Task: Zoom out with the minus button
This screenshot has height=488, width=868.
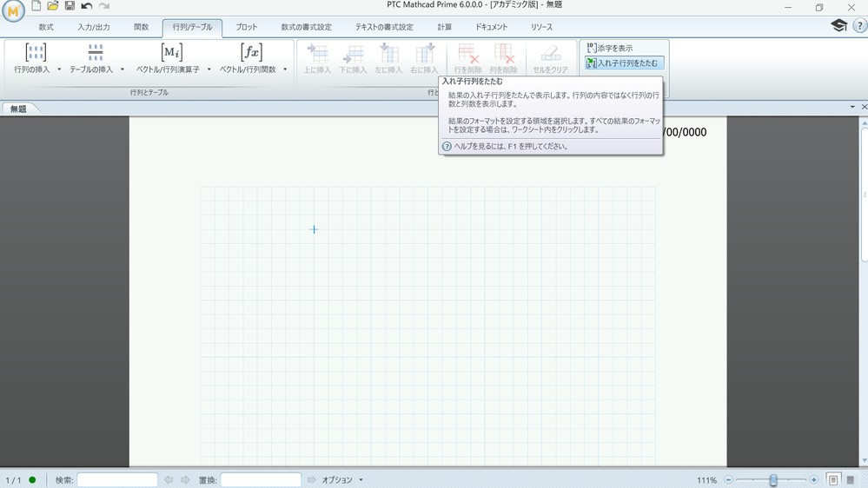Action: [x=728, y=479]
